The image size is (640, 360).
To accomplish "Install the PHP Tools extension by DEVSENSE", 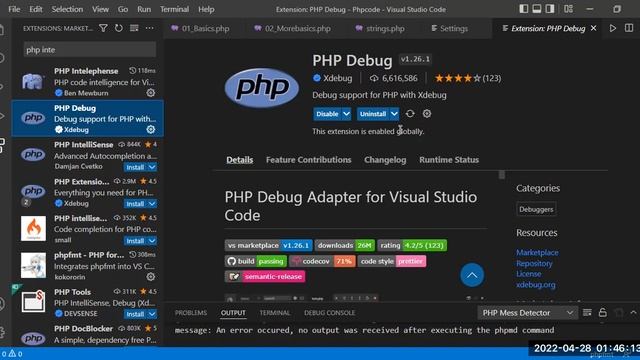I will [x=135, y=314].
